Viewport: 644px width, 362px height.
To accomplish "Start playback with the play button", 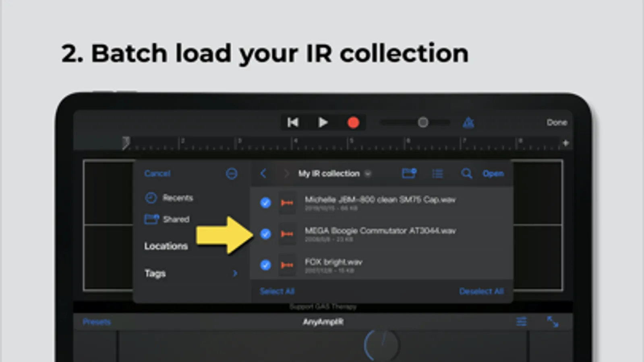I will point(323,122).
